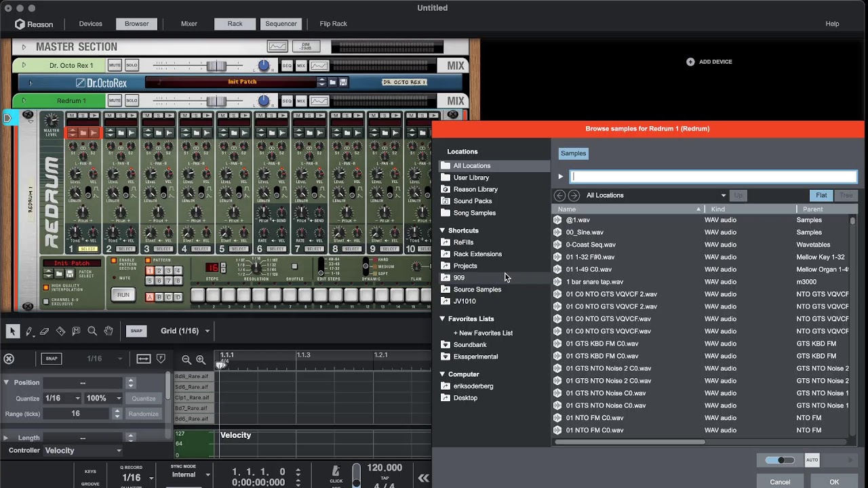Viewport: 868px width, 488px height.
Task: Expand the Length section in the inspector
Action: click(6, 438)
